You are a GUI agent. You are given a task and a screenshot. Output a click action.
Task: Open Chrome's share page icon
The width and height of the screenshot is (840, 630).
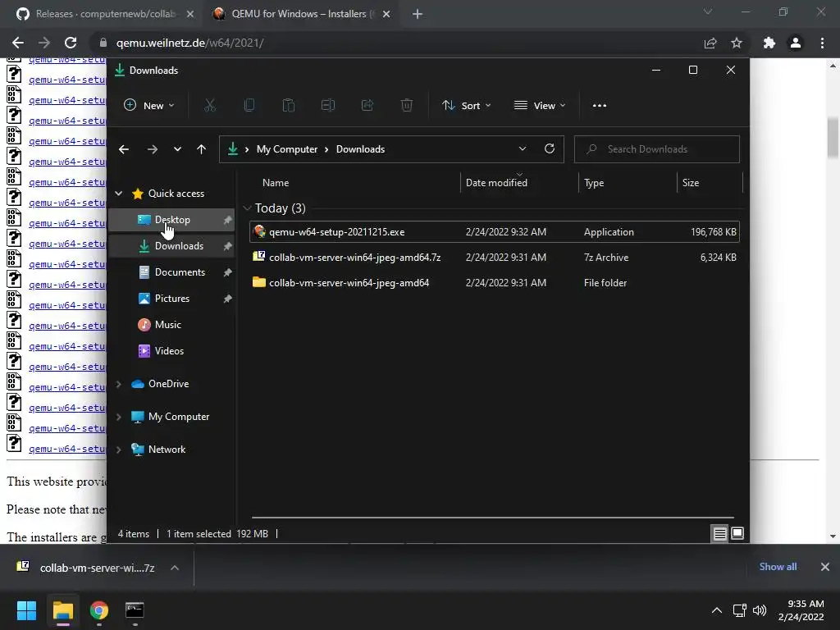point(710,43)
